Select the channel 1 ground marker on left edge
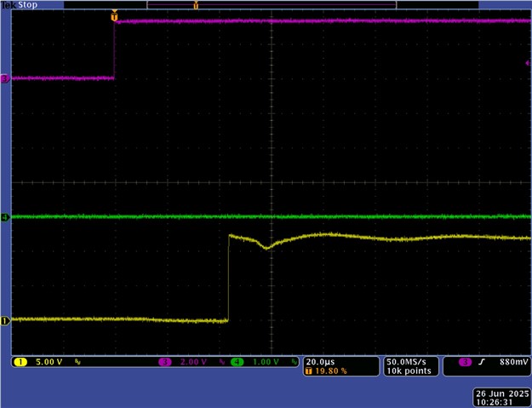 pyautogui.click(x=5, y=320)
